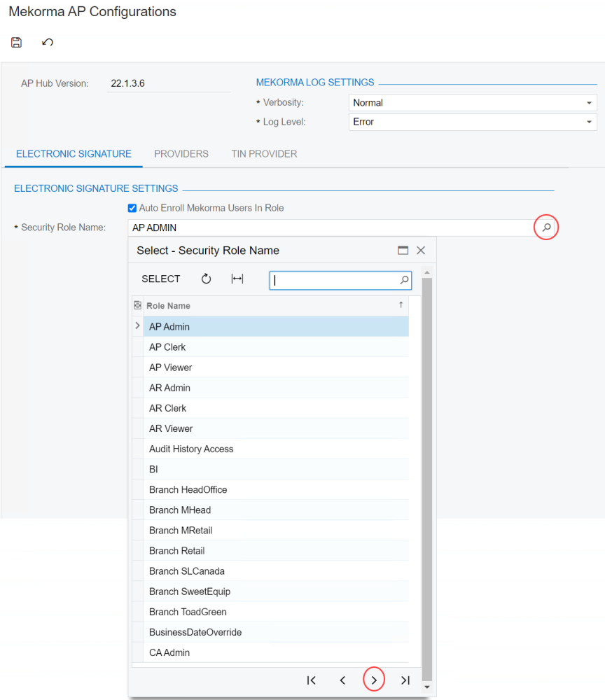Select the Branch SweetEquip row
Image resolution: width=605 pixels, height=700 pixels.
point(276,591)
